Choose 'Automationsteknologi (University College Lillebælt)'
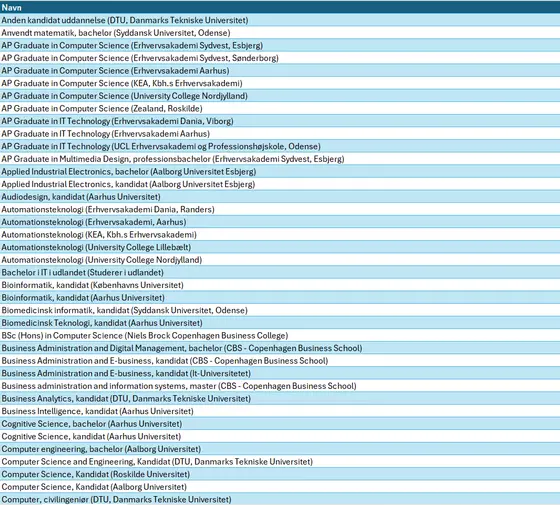The image size is (560, 505). click(280, 247)
